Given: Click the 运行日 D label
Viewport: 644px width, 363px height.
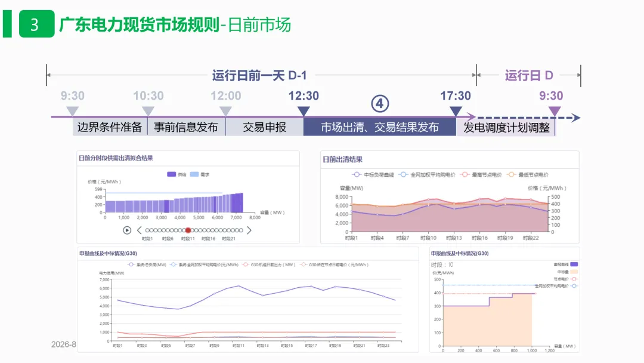Looking at the screenshot, I should pos(529,75).
